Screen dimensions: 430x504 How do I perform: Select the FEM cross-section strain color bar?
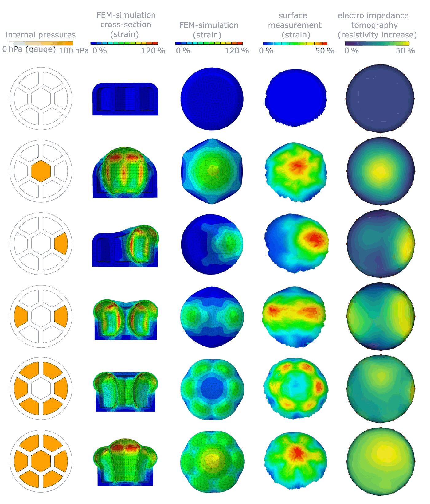coord(124,44)
